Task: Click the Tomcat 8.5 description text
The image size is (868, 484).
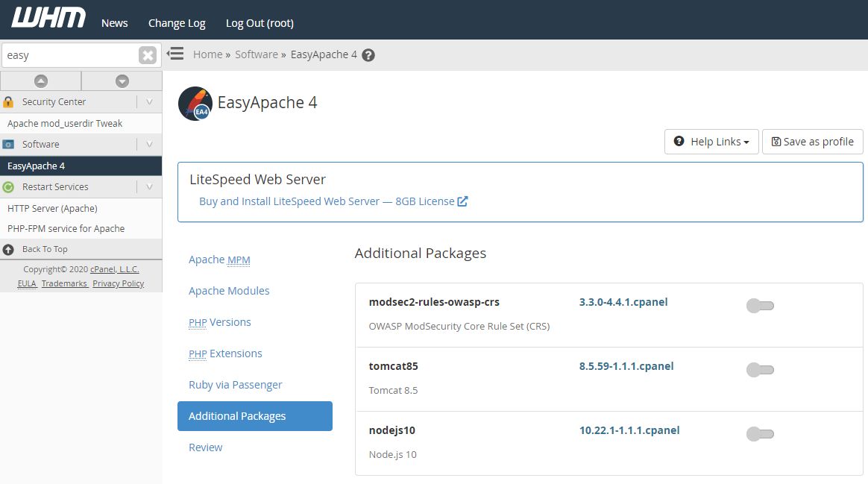Action: pyautogui.click(x=393, y=391)
